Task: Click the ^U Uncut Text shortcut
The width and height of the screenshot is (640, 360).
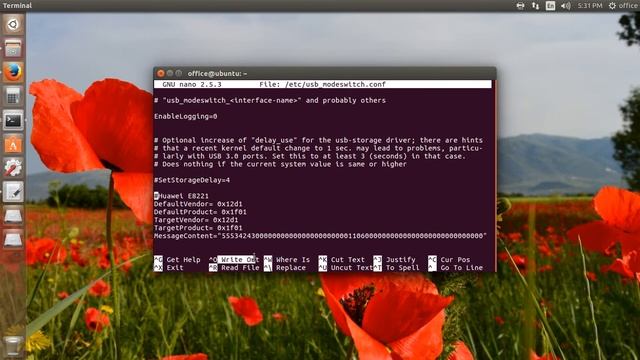Action: click(346, 268)
